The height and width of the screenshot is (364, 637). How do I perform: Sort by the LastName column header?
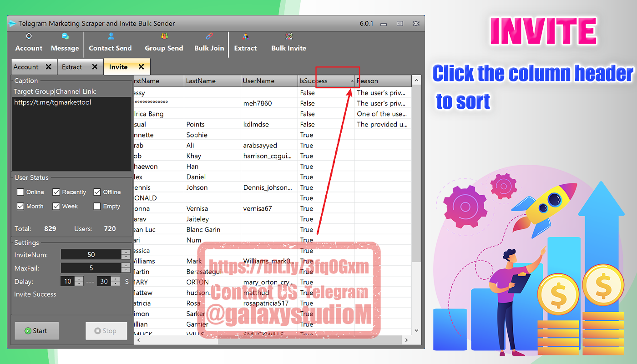pyautogui.click(x=212, y=81)
